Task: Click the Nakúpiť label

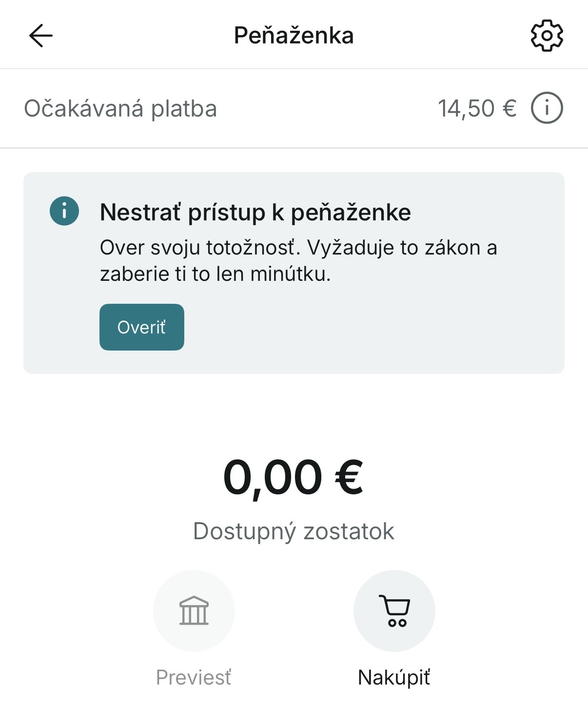Action: (394, 677)
